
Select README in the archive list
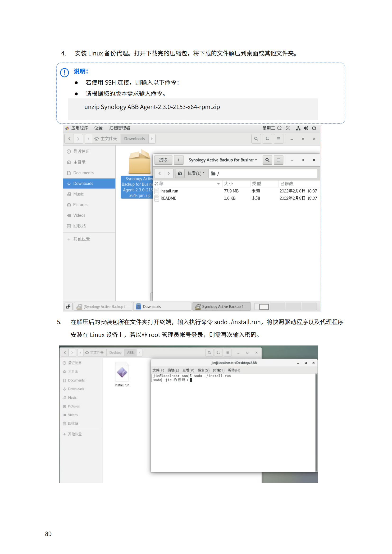(237, 198)
